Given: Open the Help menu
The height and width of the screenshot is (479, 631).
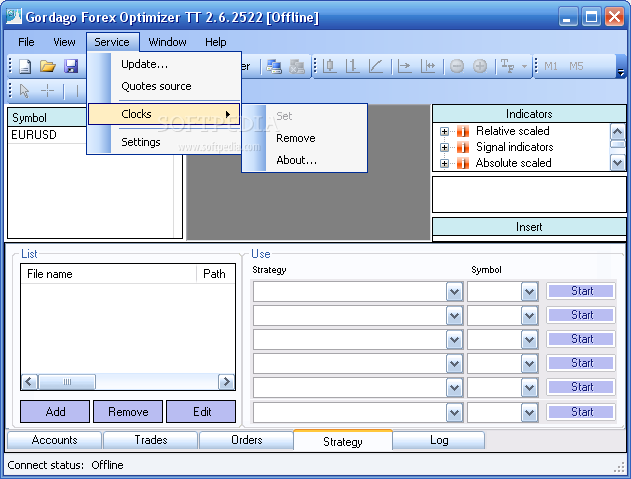Looking at the screenshot, I should (216, 42).
